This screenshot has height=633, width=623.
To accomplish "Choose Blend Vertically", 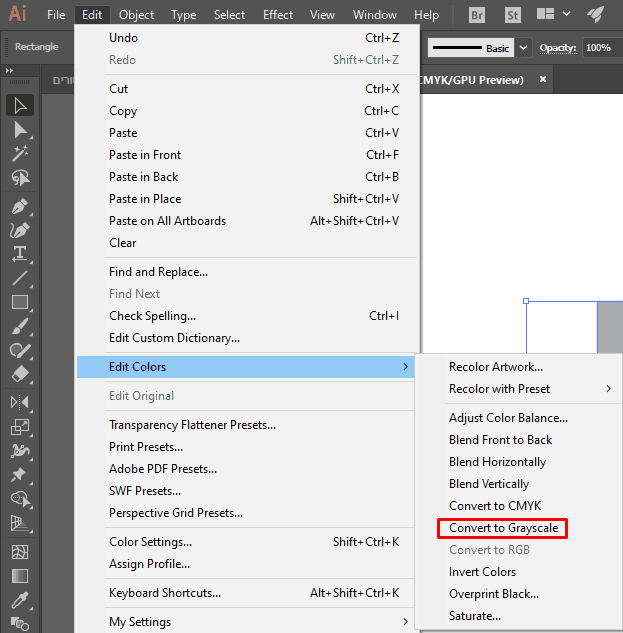I will 489,484.
